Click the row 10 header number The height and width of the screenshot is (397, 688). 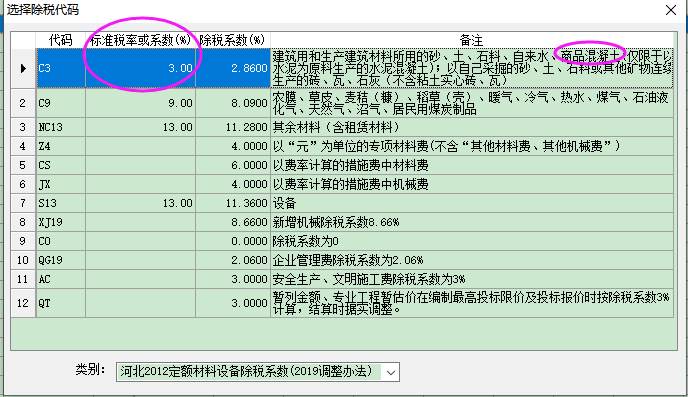(x=23, y=260)
